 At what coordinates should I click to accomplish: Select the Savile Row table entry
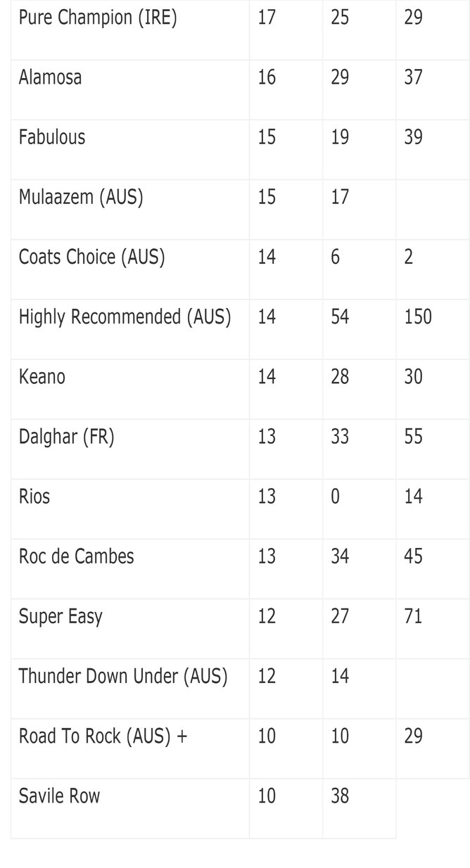[x=59, y=796]
